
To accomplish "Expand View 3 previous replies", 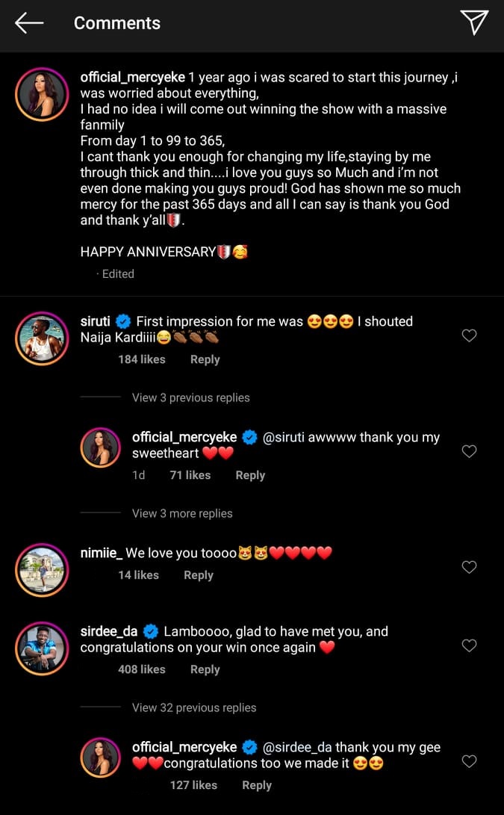I will point(190,397).
